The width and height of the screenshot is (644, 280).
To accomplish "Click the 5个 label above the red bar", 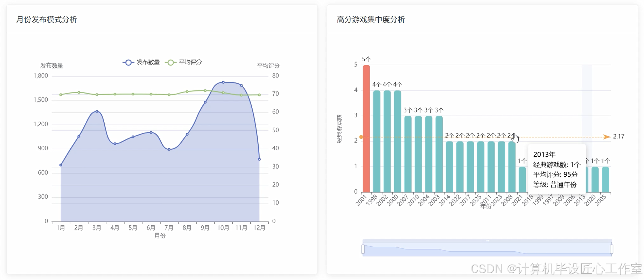I will [x=366, y=59].
